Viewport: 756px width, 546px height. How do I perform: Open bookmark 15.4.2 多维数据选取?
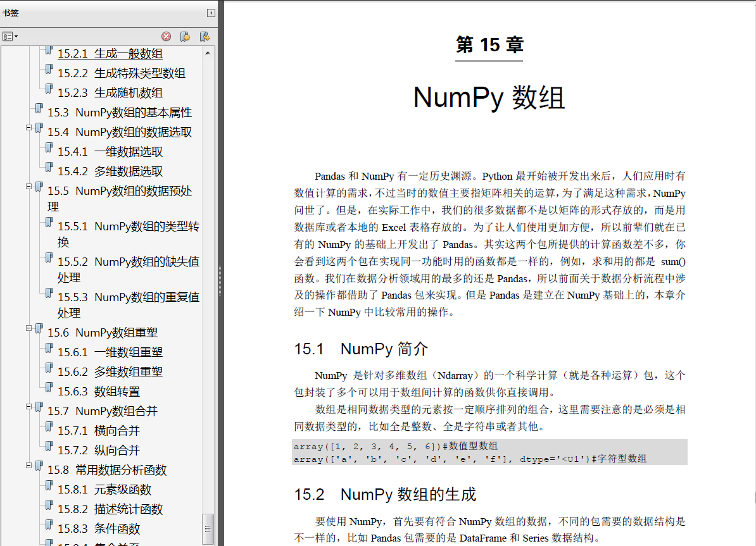pyautogui.click(x=110, y=171)
